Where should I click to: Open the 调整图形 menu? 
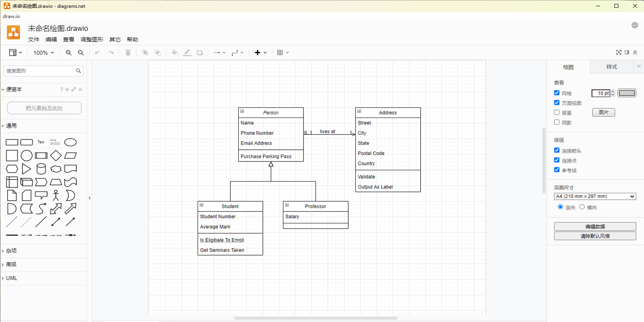coord(92,39)
